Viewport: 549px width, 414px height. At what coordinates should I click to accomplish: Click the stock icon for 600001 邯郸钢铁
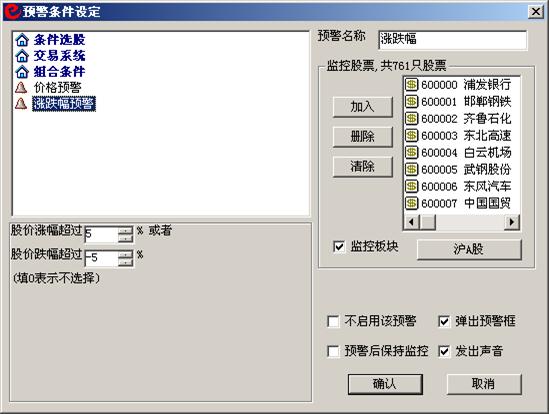(412, 102)
